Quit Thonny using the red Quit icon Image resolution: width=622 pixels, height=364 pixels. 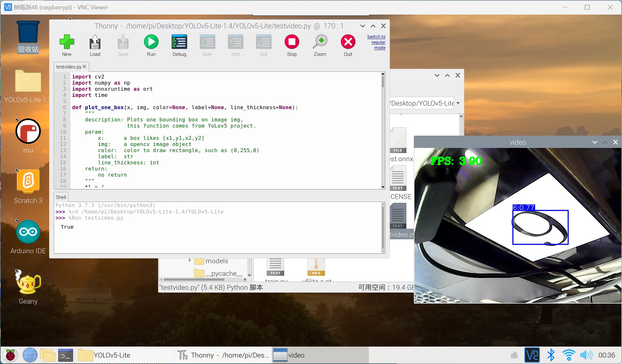pyautogui.click(x=348, y=46)
